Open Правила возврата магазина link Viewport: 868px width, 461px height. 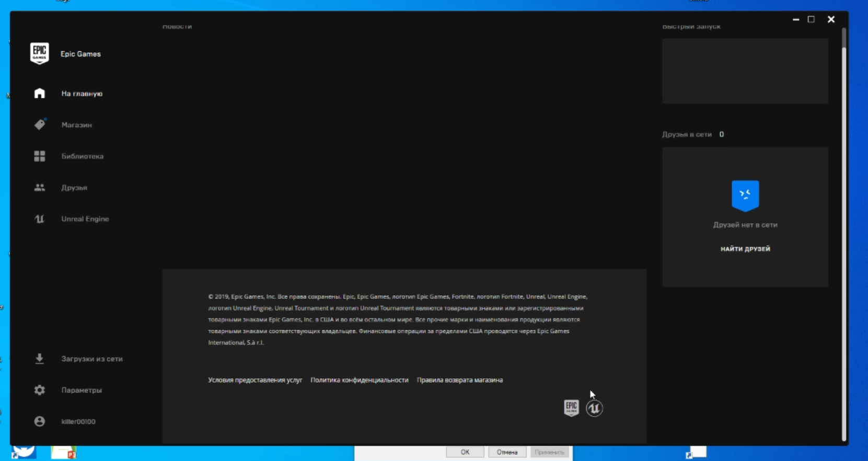coord(460,380)
